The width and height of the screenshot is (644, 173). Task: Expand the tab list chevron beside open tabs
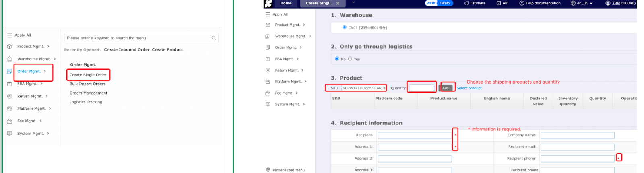coord(353,3)
